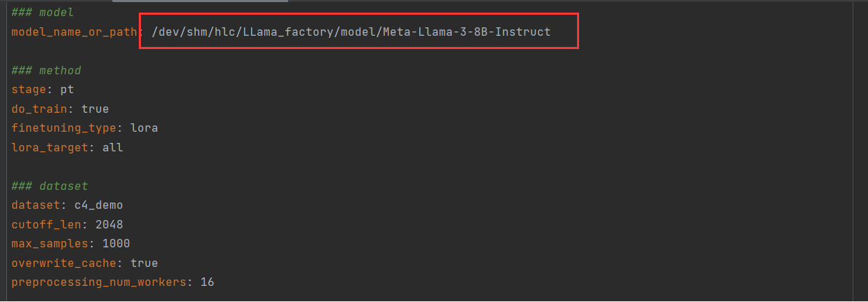The height and width of the screenshot is (302, 868).
Task: Click the "### dataset" comment line
Action: point(50,186)
